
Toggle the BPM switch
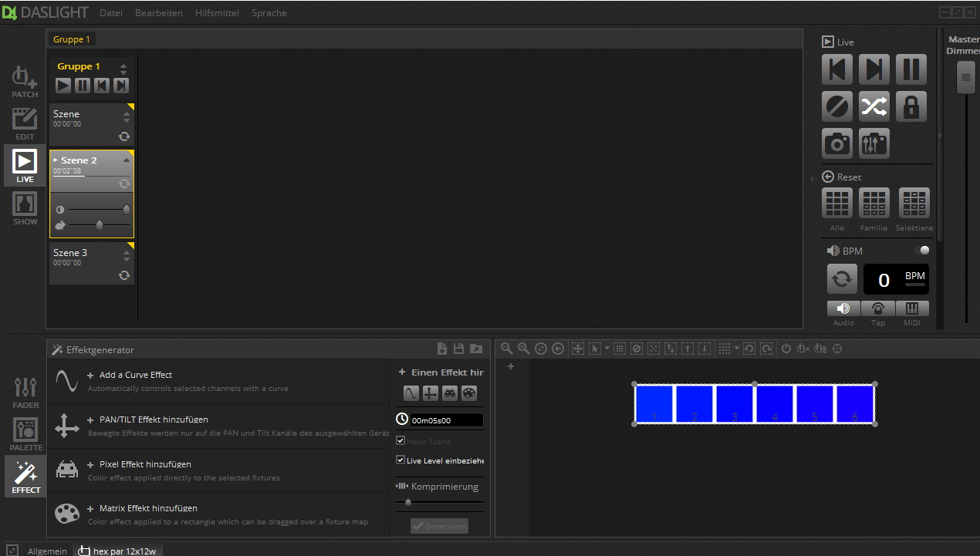pos(923,250)
